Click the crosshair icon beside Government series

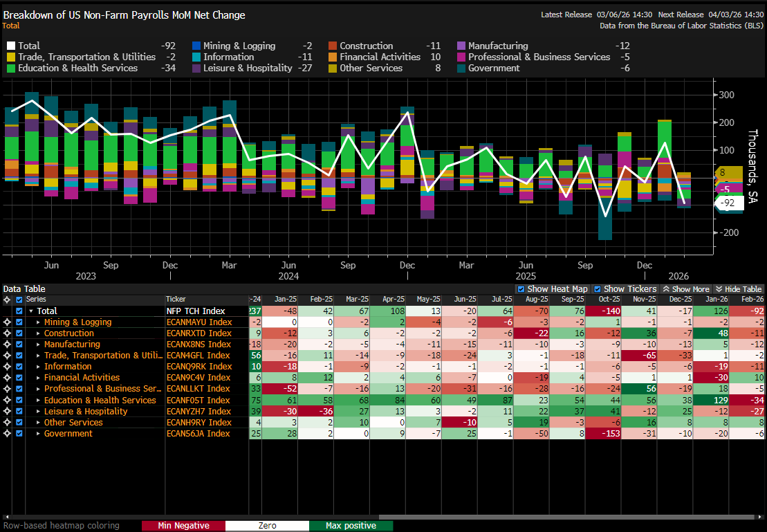(7, 434)
